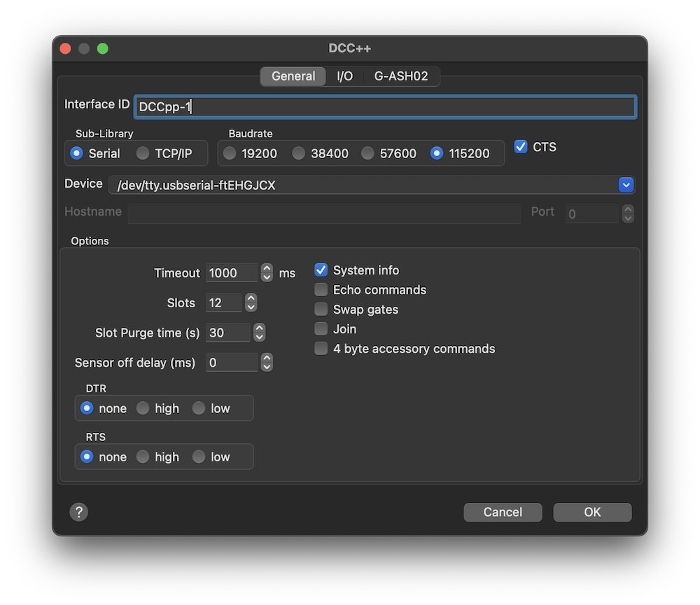The width and height of the screenshot is (700, 605).
Task: Click into the Interface ID text field
Action: click(x=385, y=107)
